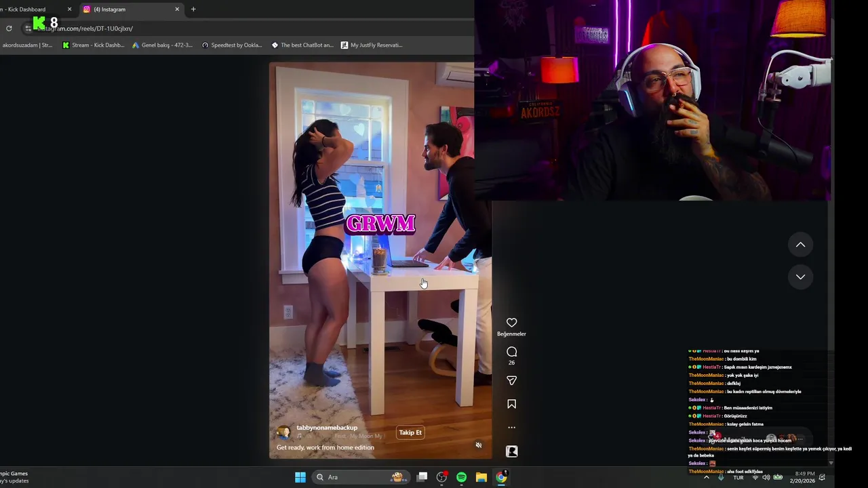Pause the reel video
The image size is (868, 488).
(x=380, y=260)
